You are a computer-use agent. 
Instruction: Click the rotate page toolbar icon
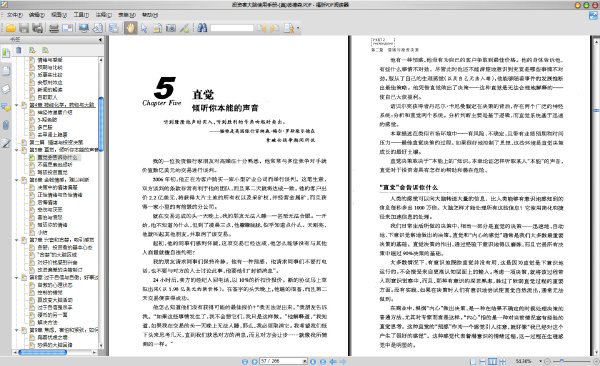98,28
